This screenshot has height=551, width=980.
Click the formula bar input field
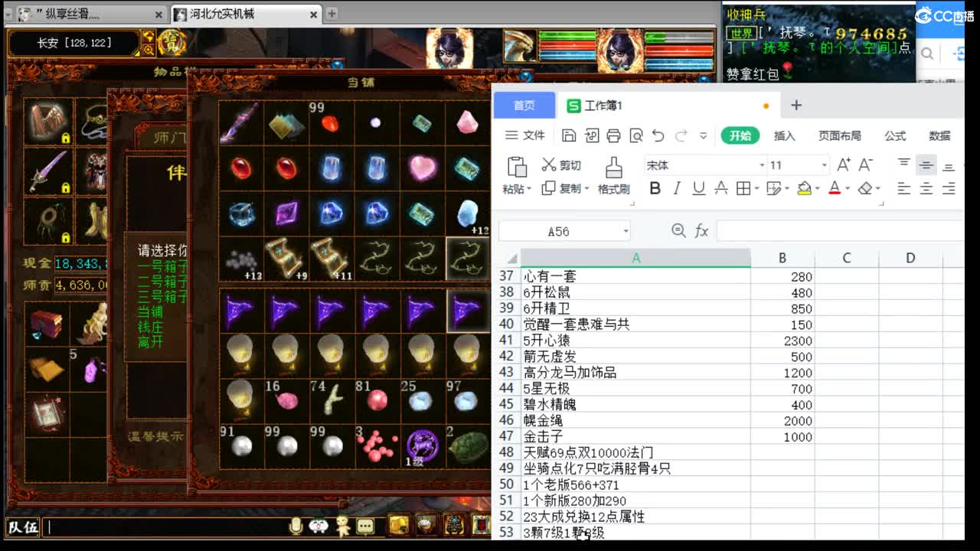pos(841,231)
